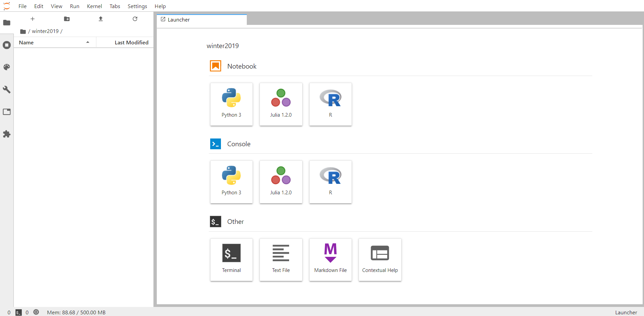Open the Notebook Tools wrench icon
Image resolution: width=644 pixels, height=316 pixels.
click(7, 89)
